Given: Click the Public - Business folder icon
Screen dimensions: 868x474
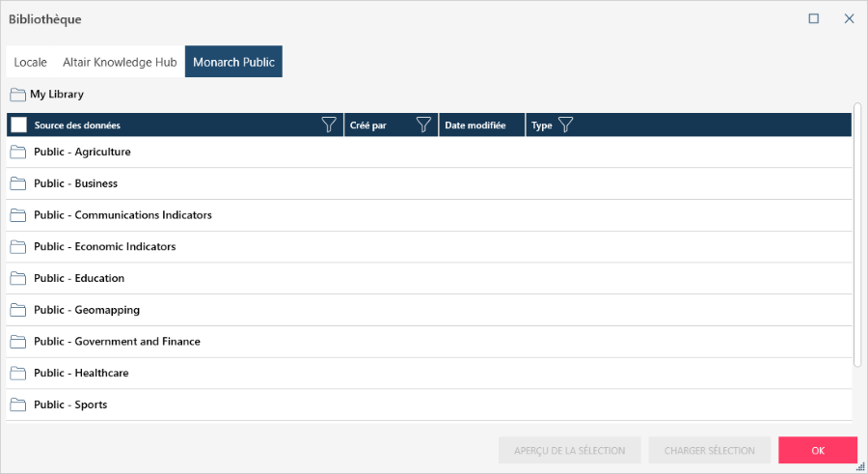Looking at the screenshot, I should tap(17, 183).
